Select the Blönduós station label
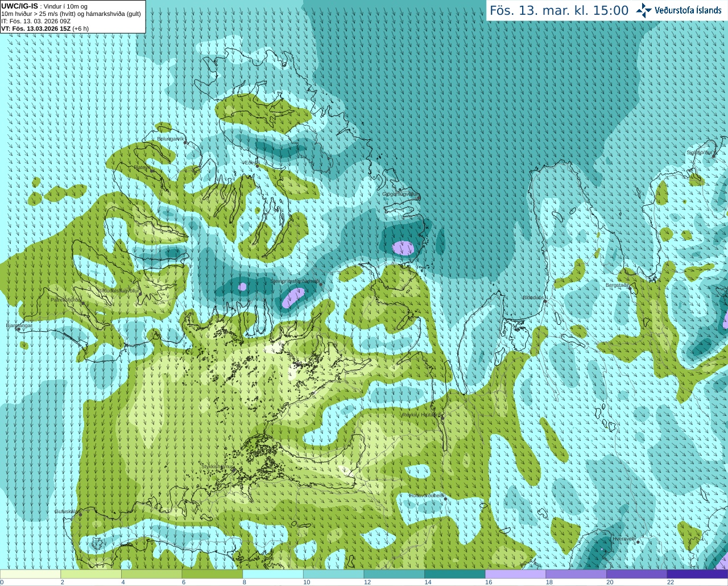728x586 pixels. [x=533, y=298]
